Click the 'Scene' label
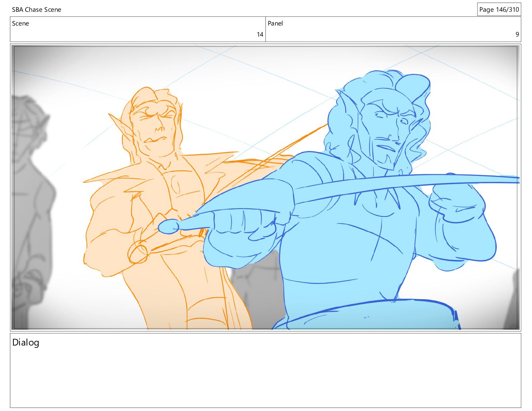 click(20, 24)
